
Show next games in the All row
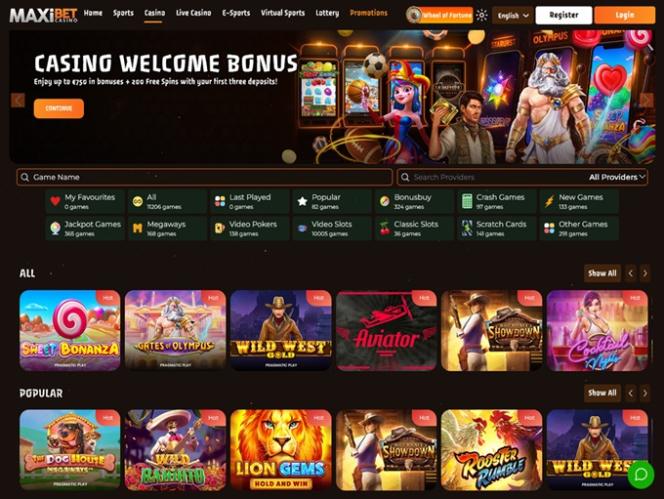tap(645, 273)
